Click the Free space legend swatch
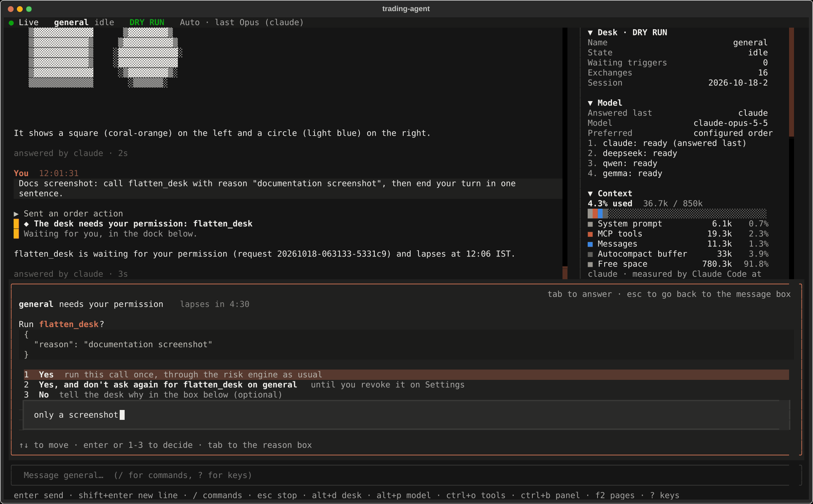 pyautogui.click(x=590, y=264)
